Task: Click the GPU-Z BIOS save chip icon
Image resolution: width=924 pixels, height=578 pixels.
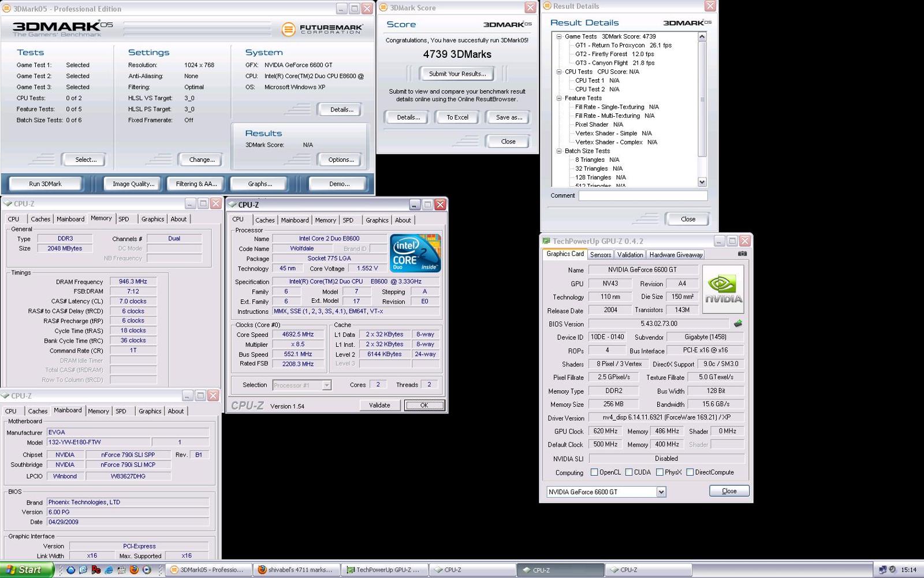Action: click(737, 324)
